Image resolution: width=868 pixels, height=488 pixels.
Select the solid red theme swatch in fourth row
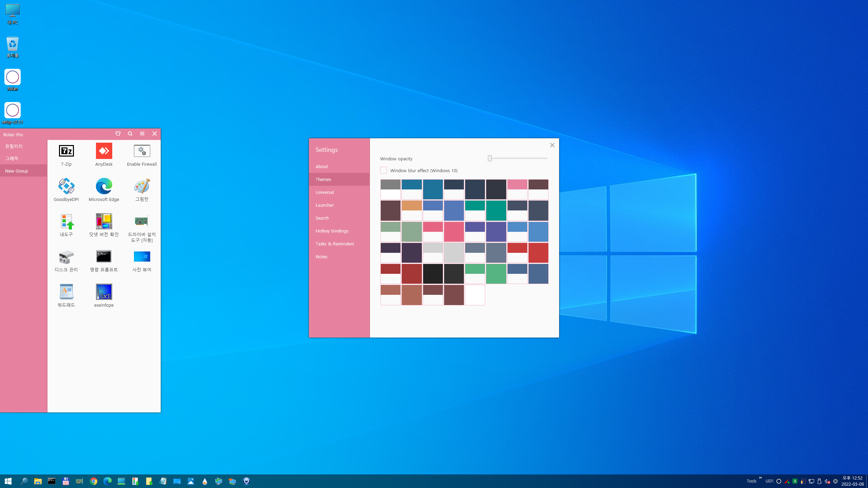(538, 253)
